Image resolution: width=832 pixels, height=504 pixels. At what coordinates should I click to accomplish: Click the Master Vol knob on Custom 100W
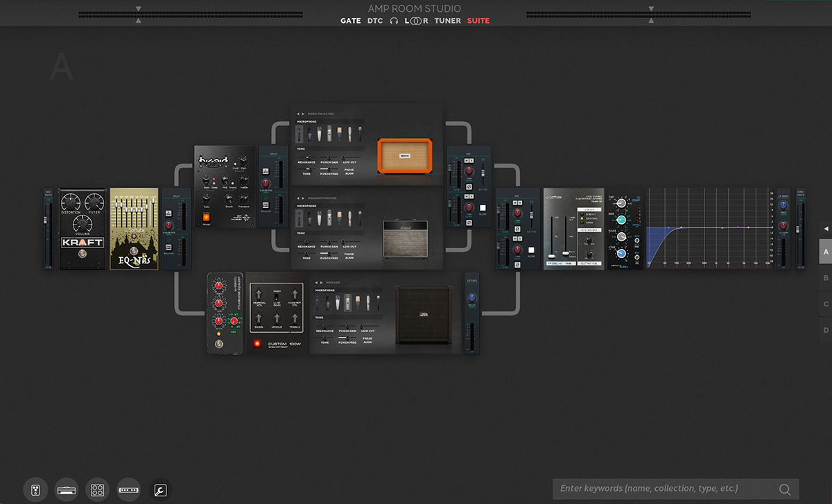pos(294,293)
